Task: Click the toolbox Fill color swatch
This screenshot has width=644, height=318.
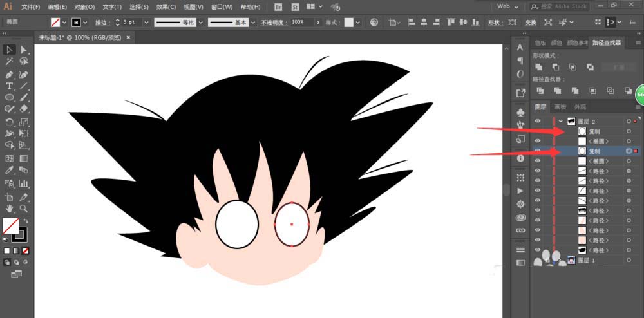Action: 10,226
